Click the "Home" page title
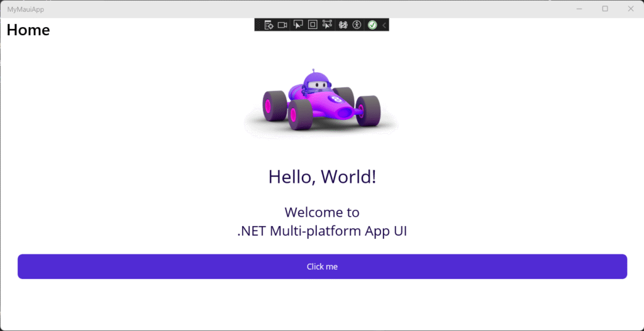The image size is (644, 331). point(28,30)
